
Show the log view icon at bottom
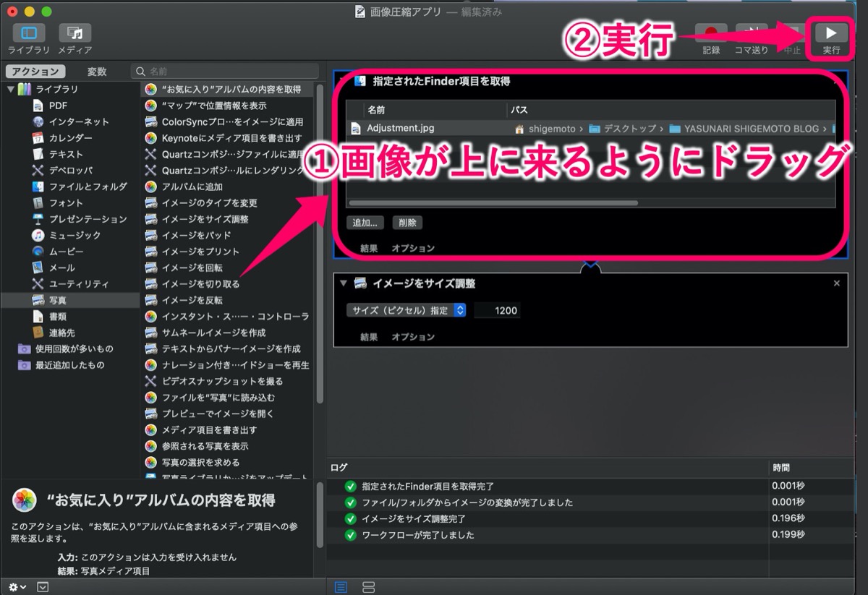pyautogui.click(x=341, y=586)
